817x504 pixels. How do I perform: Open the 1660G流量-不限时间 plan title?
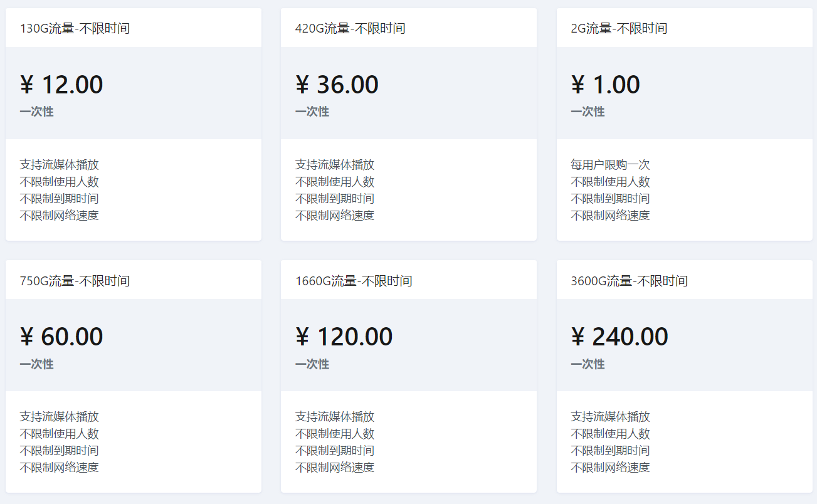[354, 281]
